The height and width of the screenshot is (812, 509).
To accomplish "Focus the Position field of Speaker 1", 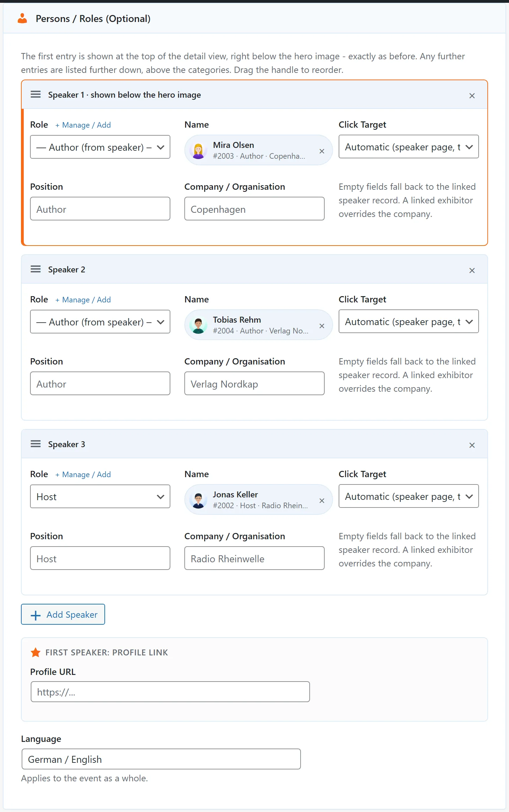I will 100,209.
